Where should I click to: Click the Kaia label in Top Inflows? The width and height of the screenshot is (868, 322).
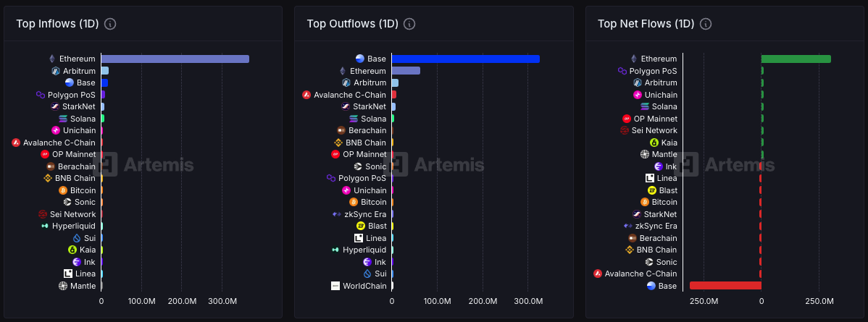click(88, 250)
